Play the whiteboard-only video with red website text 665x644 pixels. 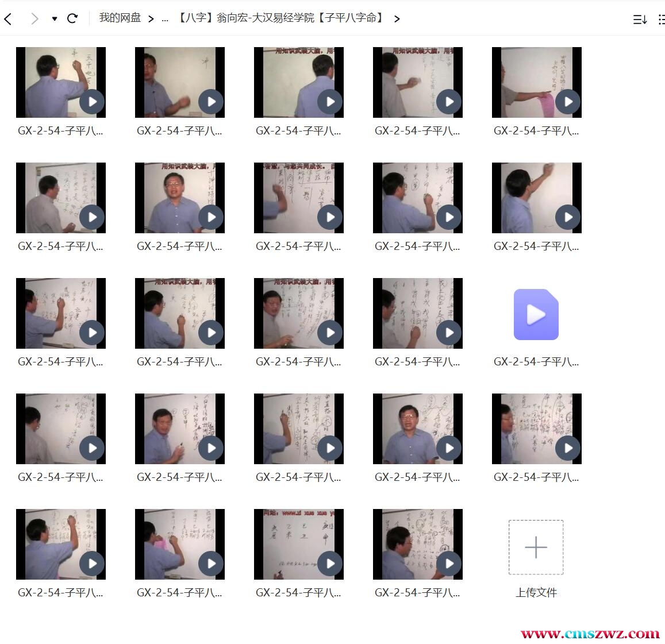(x=298, y=544)
